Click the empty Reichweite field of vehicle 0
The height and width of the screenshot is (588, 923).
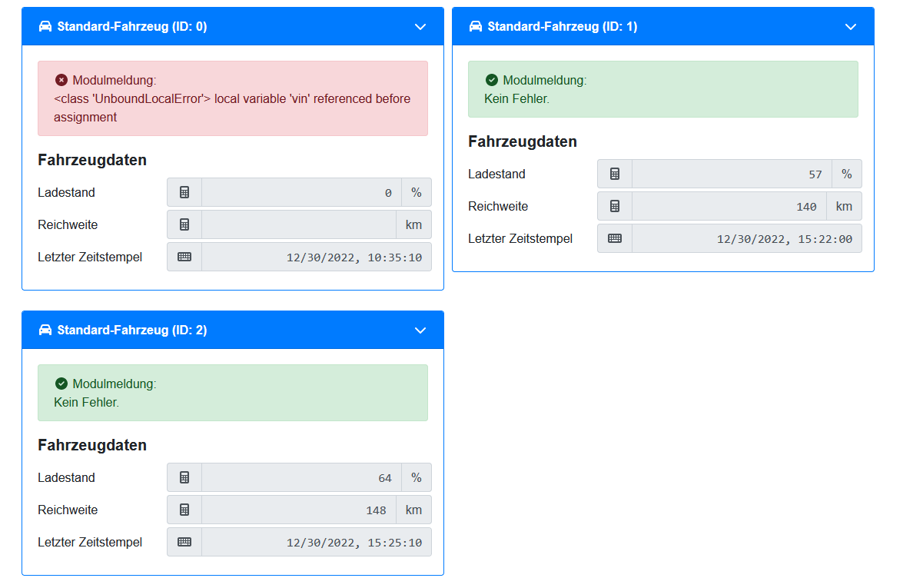coord(299,224)
